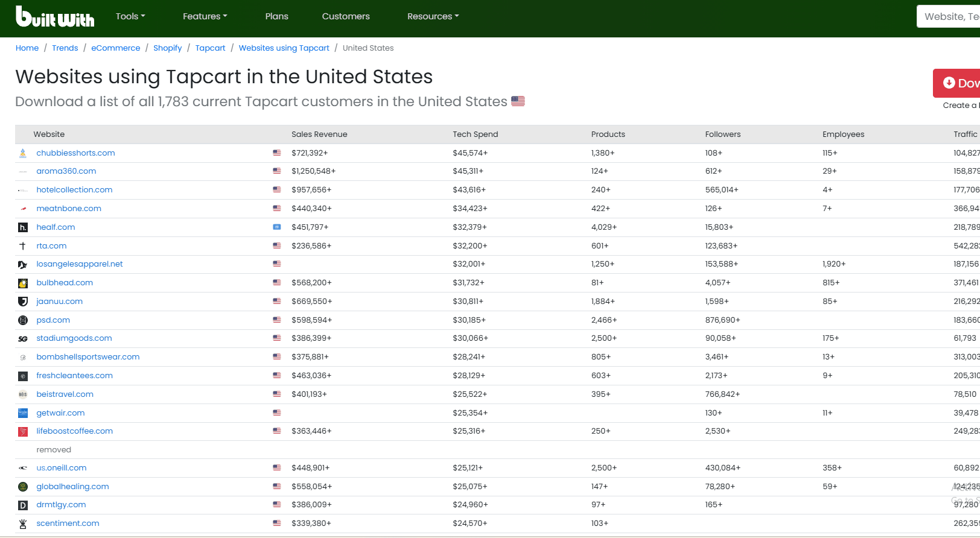Click the red Download button
The image size is (980, 538).
tap(957, 83)
